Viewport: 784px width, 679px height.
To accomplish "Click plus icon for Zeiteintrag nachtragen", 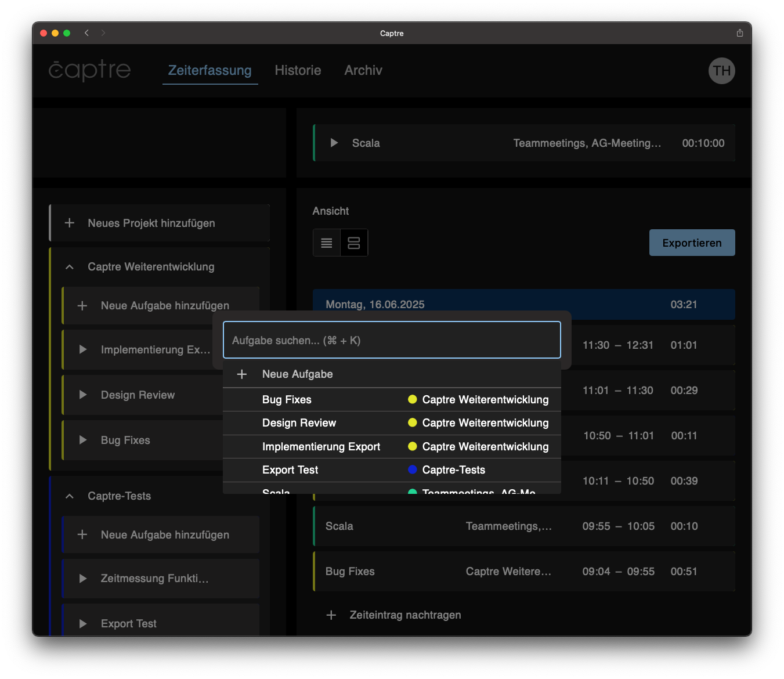I will click(x=331, y=615).
